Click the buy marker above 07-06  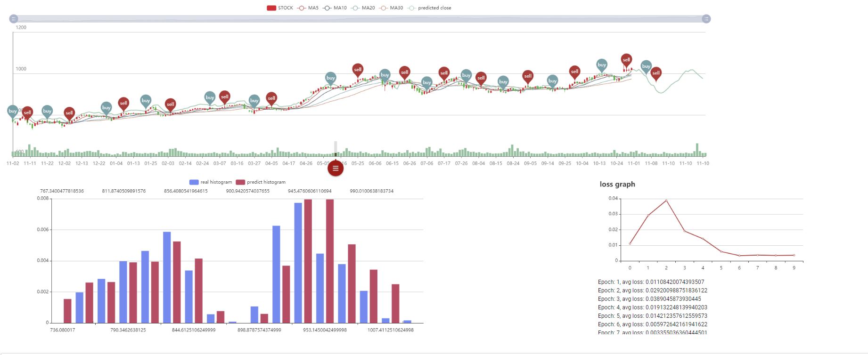[x=427, y=82]
